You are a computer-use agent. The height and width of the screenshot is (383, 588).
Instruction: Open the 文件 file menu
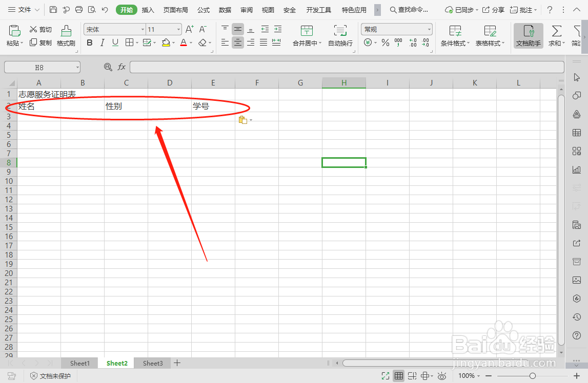click(x=24, y=10)
